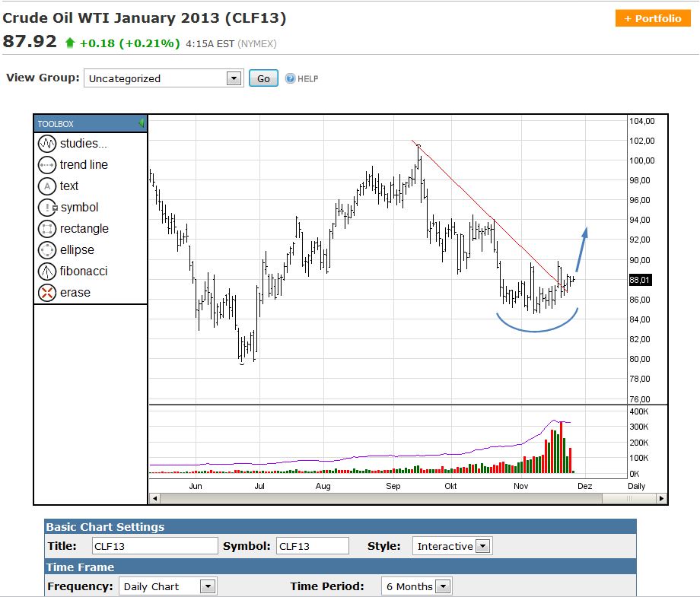Add to portfolio with + Portfolio button

pyautogui.click(x=653, y=18)
